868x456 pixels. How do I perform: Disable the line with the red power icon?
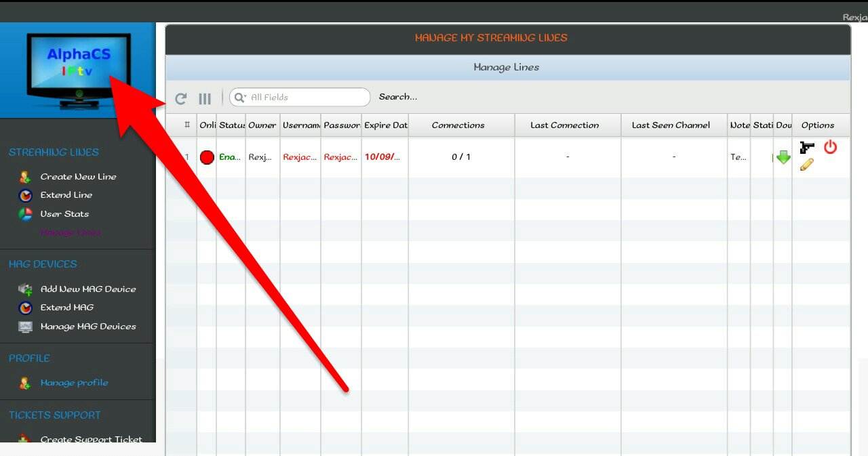(830, 146)
